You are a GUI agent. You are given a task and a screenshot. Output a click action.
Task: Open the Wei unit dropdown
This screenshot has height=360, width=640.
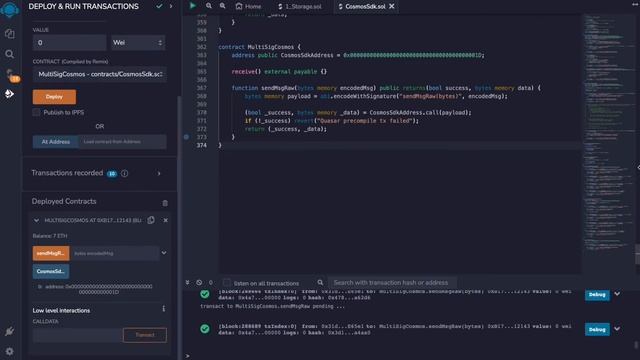138,42
